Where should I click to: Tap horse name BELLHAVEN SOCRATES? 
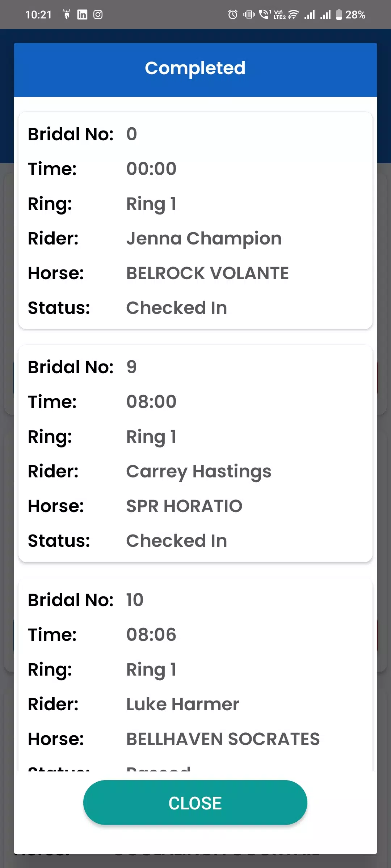click(x=223, y=739)
